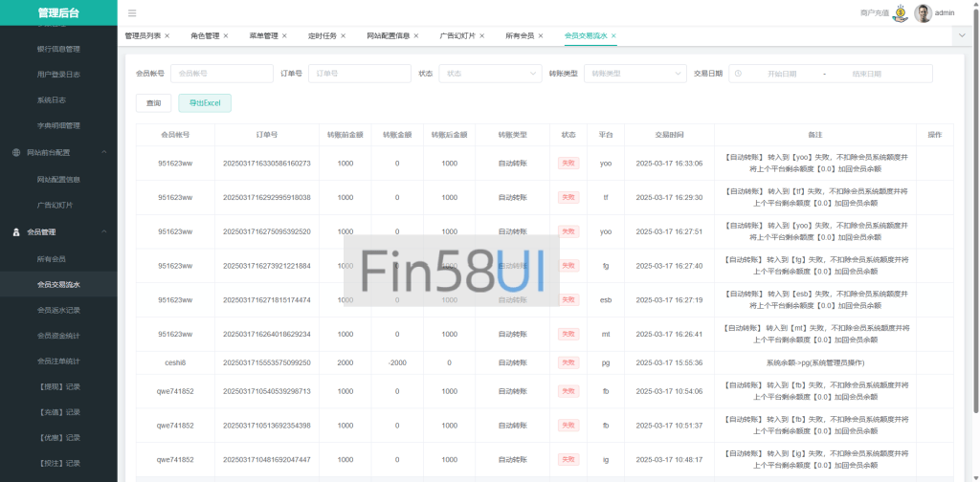980x482 pixels.
Task: Click the 查询 search button
Action: 153,103
